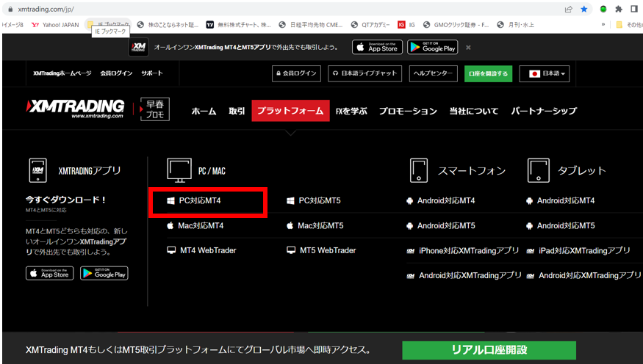Open Android対応XMTradingアプリ under タブレット
The image size is (643, 364).
coord(583,275)
